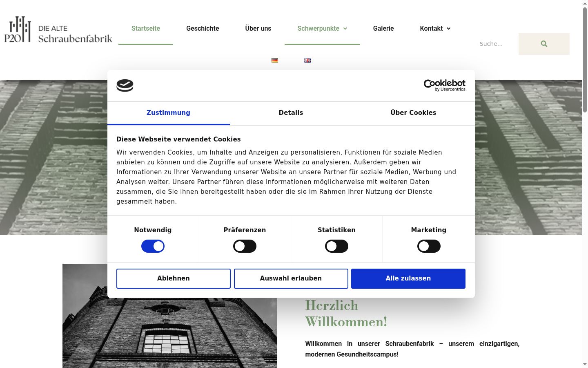Image resolution: width=588 pixels, height=368 pixels.
Task: Enable the Statistiken cookie switch
Action: click(x=336, y=246)
